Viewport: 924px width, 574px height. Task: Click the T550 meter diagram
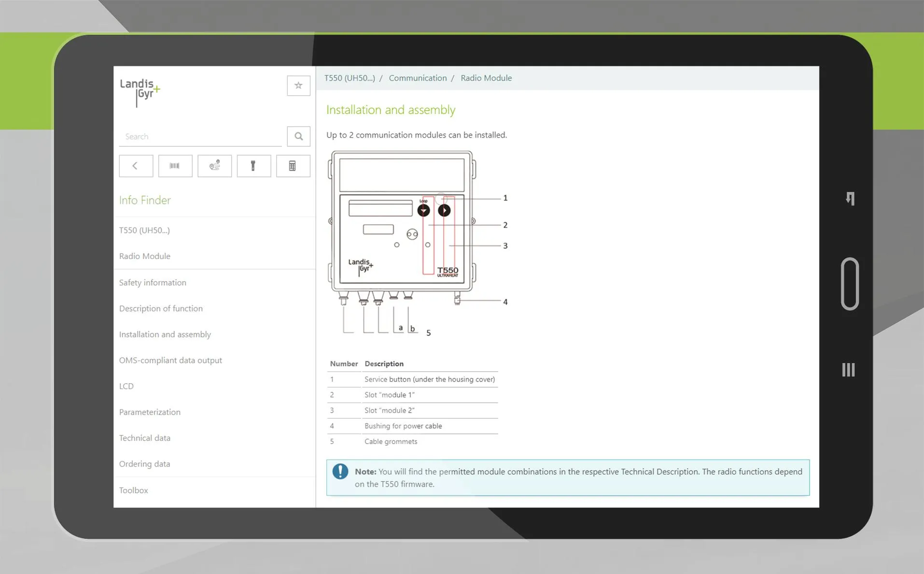[x=418, y=244]
